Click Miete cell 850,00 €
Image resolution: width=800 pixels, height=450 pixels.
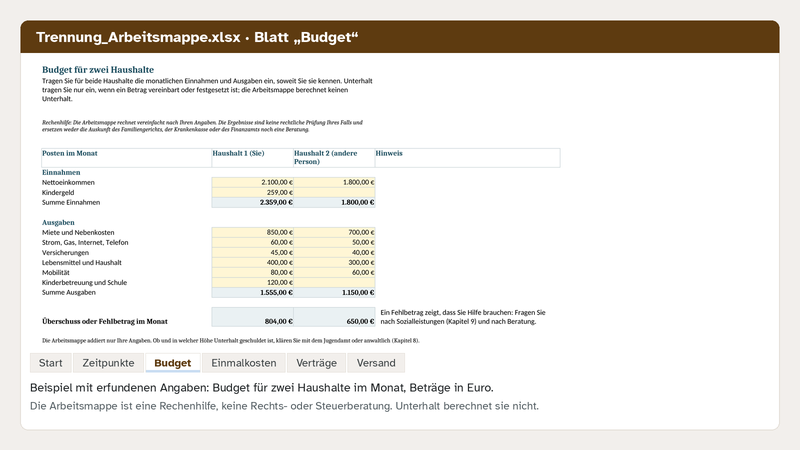coord(253,232)
